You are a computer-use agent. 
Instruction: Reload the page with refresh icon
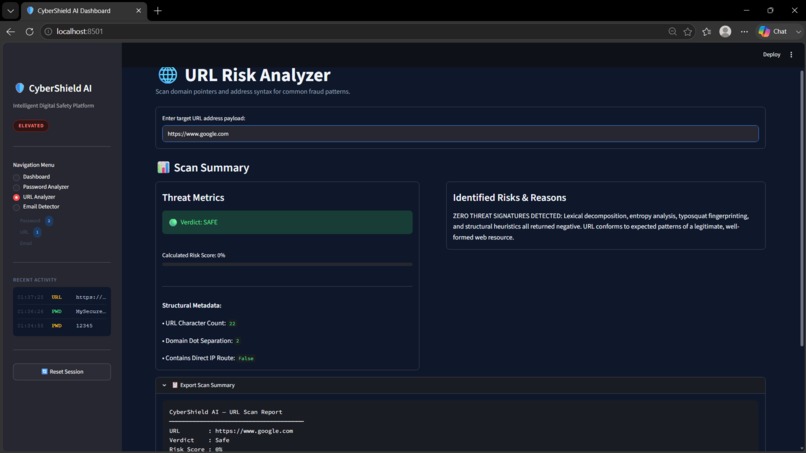tap(29, 31)
